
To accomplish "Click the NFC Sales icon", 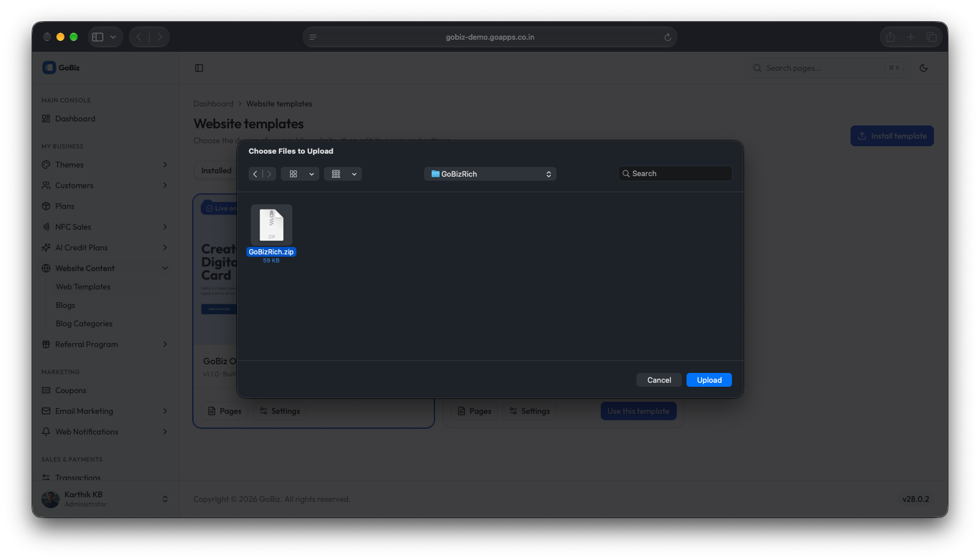I will (x=46, y=227).
